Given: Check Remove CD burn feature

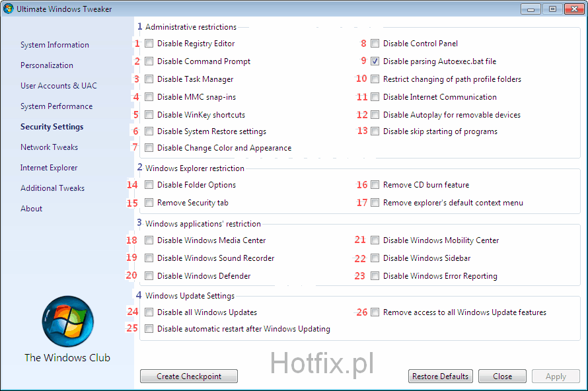Looking at the screenshot, I should [x=375, y=185].
